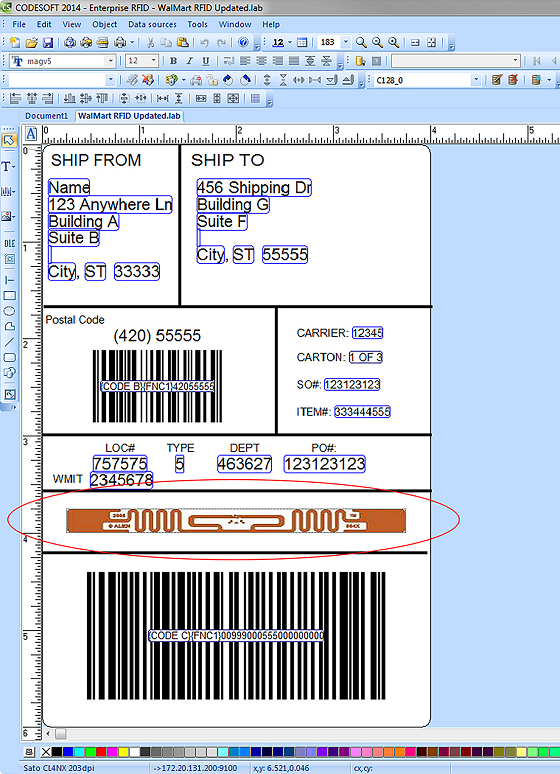Select the rounded rectangle tool

pyautogui.click(x=9, y=357)
